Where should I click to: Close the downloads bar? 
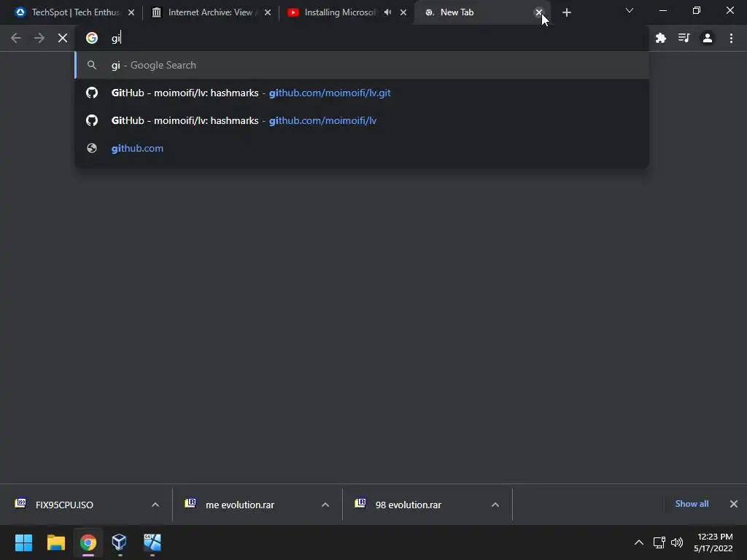point(734,504)
